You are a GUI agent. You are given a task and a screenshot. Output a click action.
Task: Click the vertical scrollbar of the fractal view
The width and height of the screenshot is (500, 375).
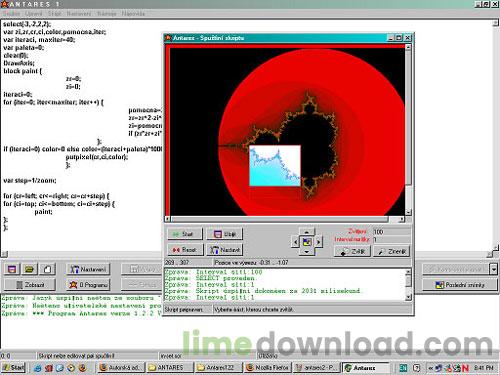point(408,130)
